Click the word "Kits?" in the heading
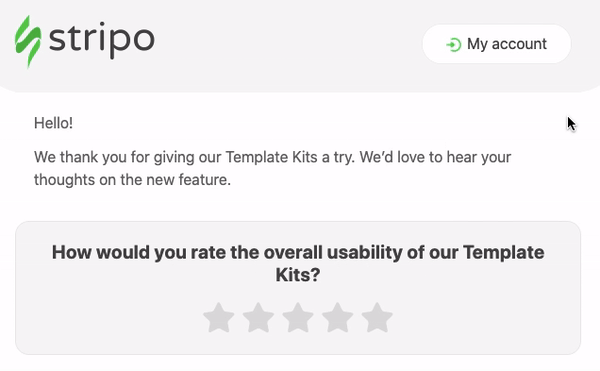This screenshot has height=371, width=600. pyautogui.click(x=298, y=275)
